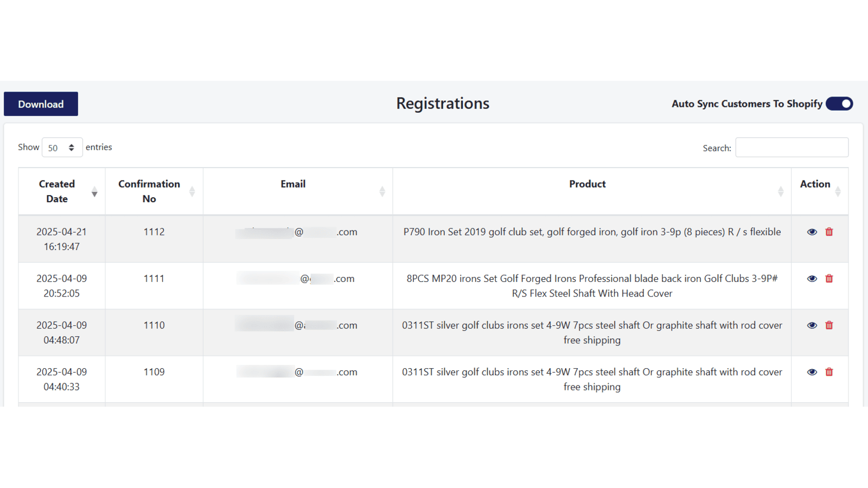View registration 1112 with the eye icon
Image resolution: width=868 pixels, height=488 pixels.
[812, 232]
